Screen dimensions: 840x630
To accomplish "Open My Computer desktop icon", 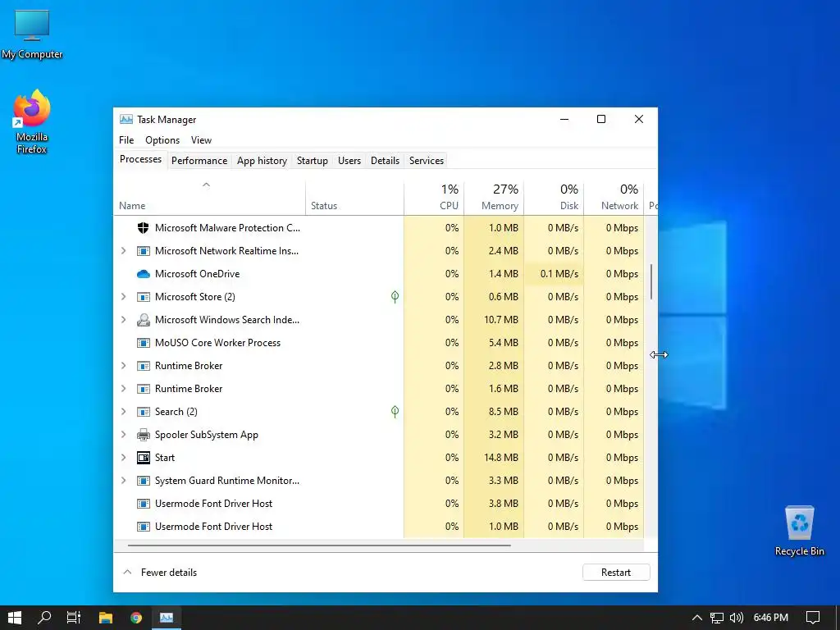I will (x=32, y=34).
